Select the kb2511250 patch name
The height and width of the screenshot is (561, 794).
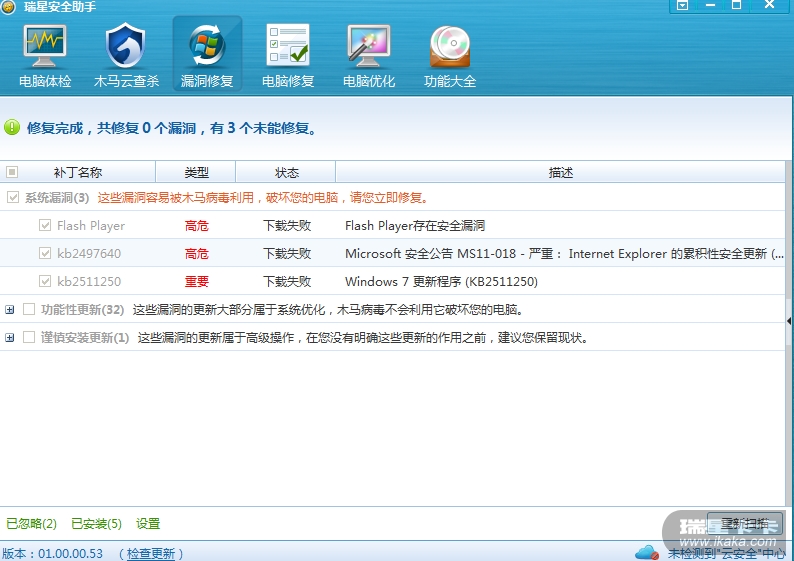tap(89, 282)
